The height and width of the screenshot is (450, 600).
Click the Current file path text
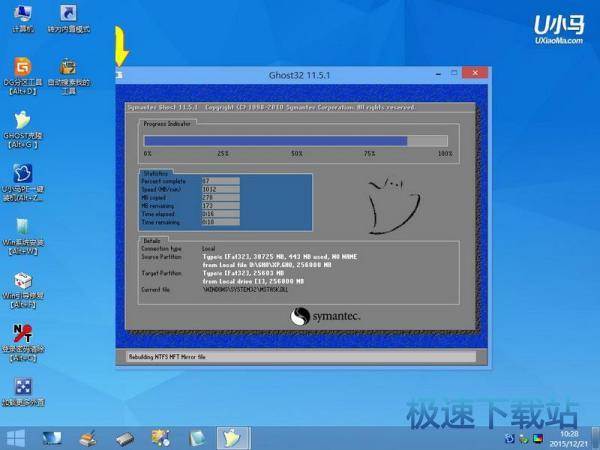point(245,290)
